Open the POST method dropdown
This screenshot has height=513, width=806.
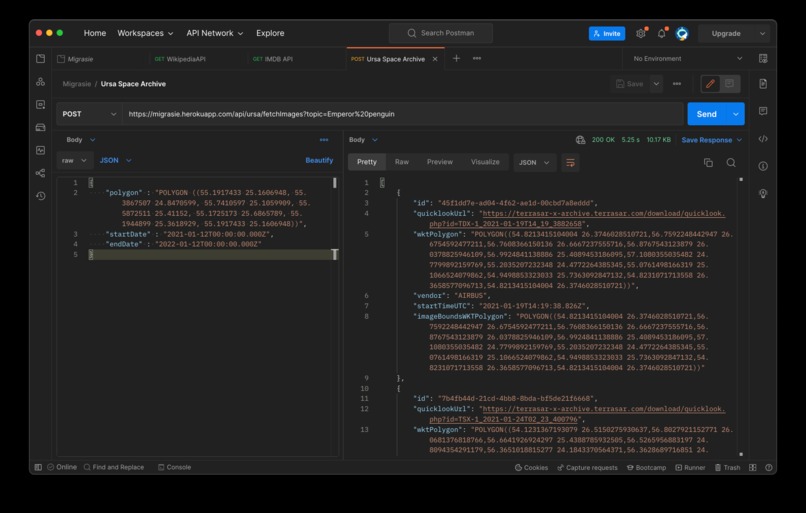[x=89, y=114]
